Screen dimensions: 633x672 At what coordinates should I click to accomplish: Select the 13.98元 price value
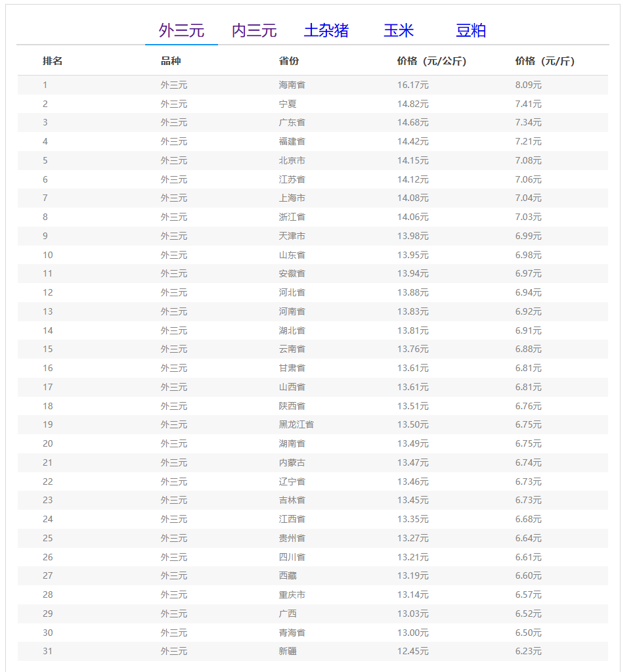pyautogui.click(x=413, y=236)
